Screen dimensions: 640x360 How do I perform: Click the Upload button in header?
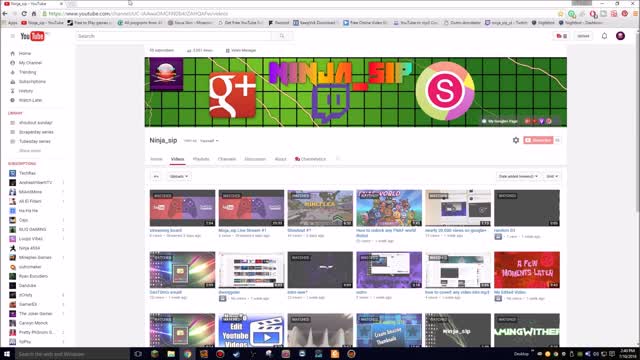(583, 36)
